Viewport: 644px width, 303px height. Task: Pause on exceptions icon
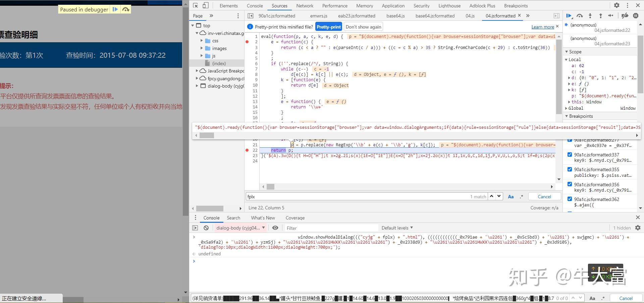[635, 16]
